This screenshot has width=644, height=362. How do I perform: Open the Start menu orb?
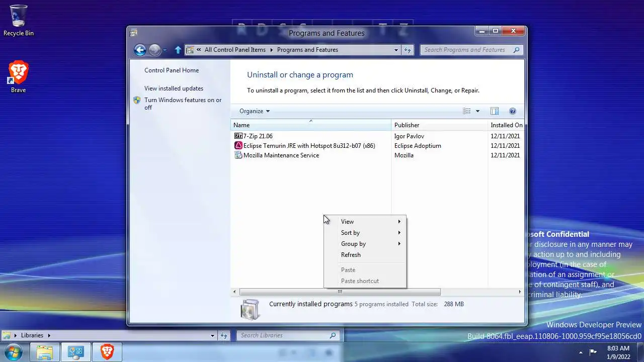(x=13, y=352)
